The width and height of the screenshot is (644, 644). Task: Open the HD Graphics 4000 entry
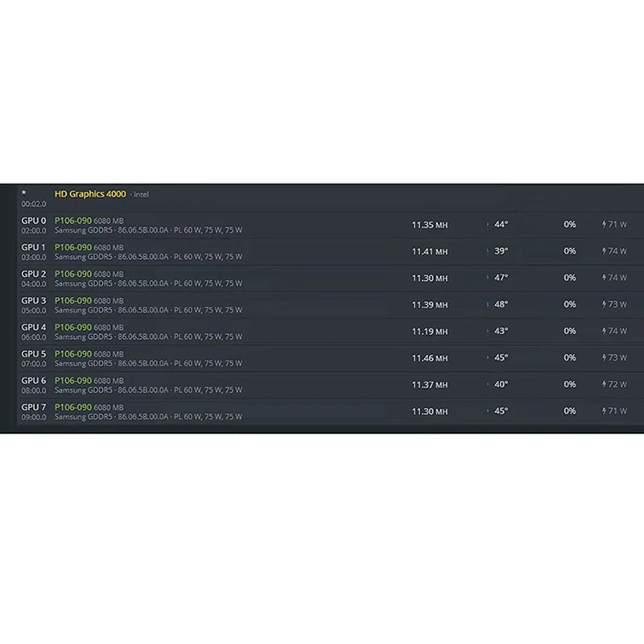click(90, 194)
